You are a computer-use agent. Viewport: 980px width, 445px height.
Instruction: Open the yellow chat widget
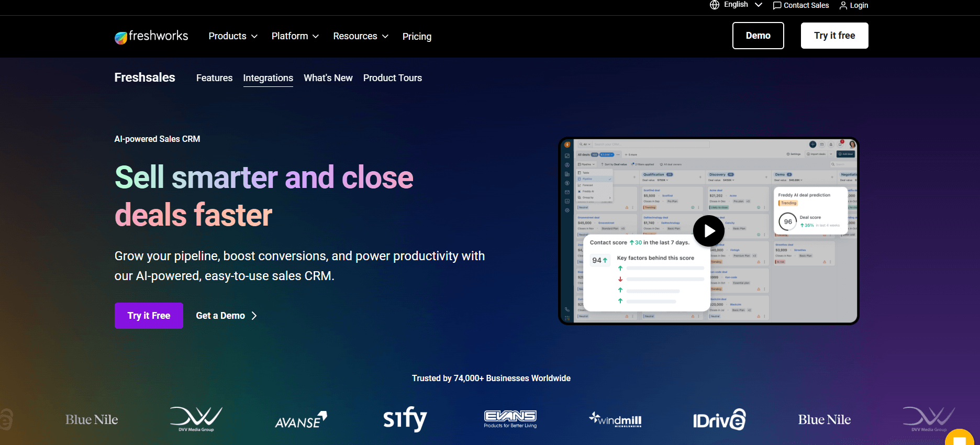click(x=960, y=438)
